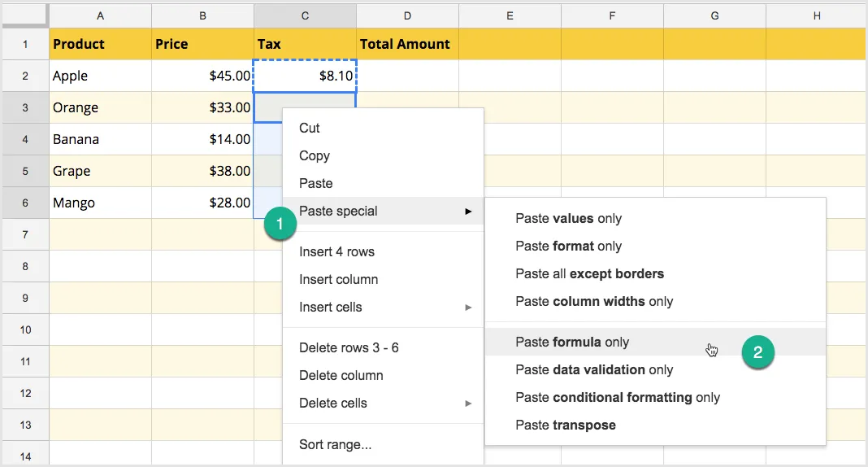Click cell containing $8.10 tax value
Image resolution: width=868 pixels, height=467 pixels.
(305, 76)
